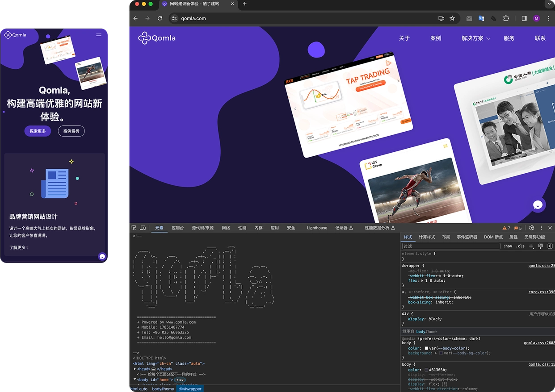Screen dimensions: 555x392
Task: Click the translate extension icon
Action: click(x=481, y=18)
